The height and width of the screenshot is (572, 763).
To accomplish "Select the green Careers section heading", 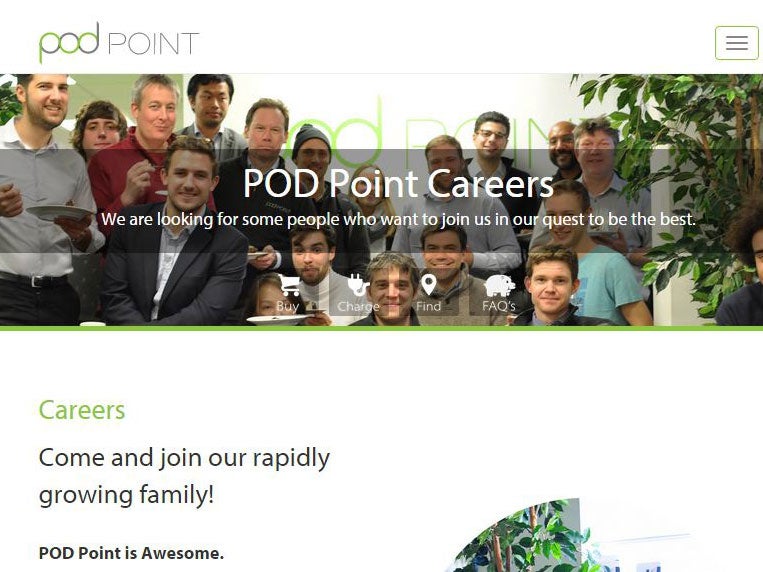I will 82,410.
